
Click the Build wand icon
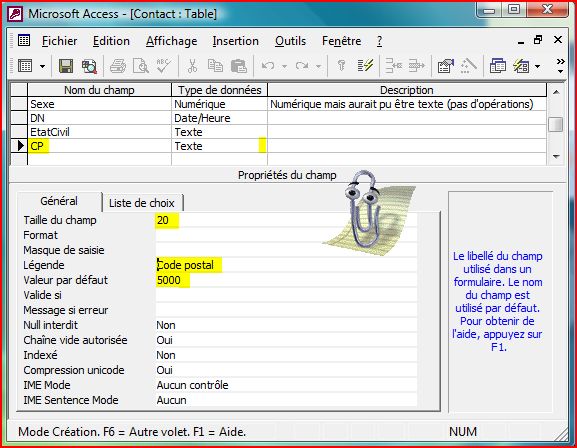pos(468,66)
